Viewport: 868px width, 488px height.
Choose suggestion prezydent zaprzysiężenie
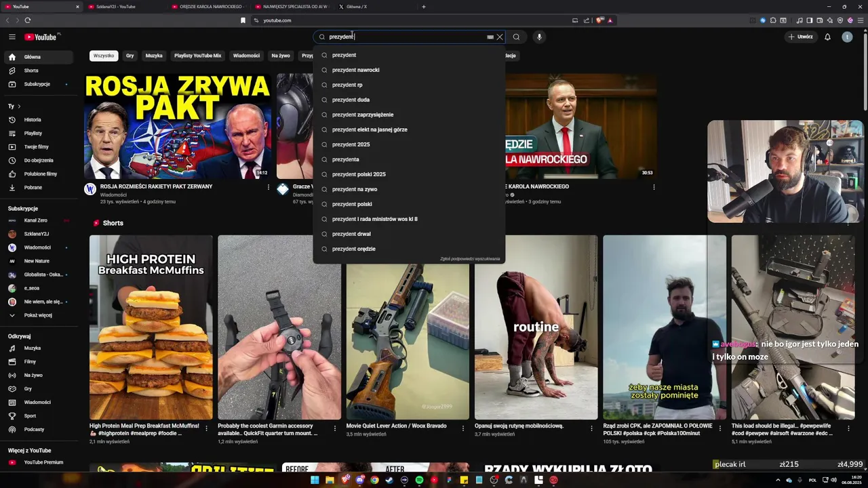pos(409,115)
